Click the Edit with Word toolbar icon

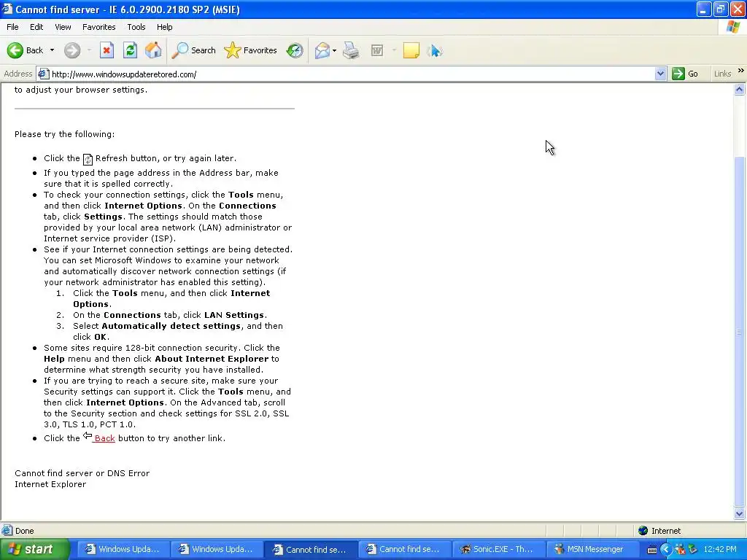(x=377, y=50)
